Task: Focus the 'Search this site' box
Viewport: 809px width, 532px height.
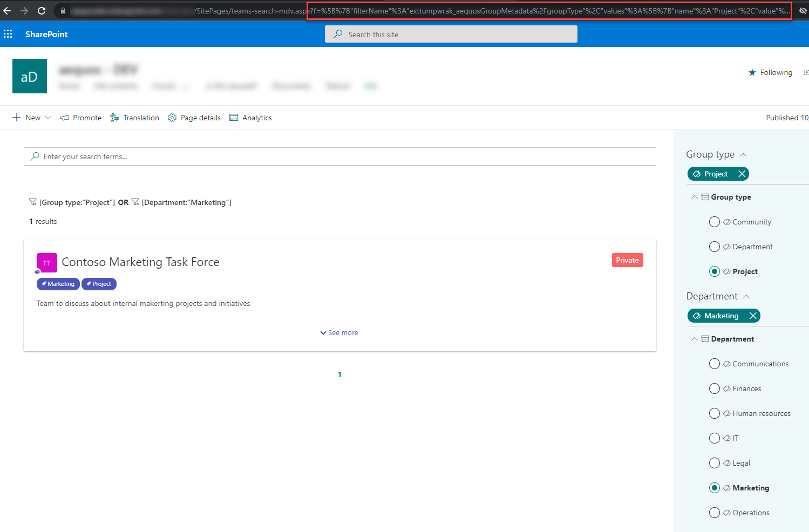Action: pyautogui.click(x=451, y=34)
